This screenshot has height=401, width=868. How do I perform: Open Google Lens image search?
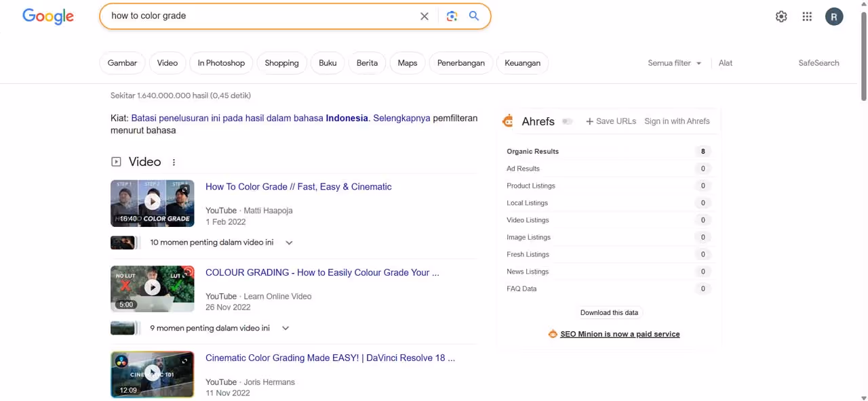pyautogui.click(x=452, y=16)
